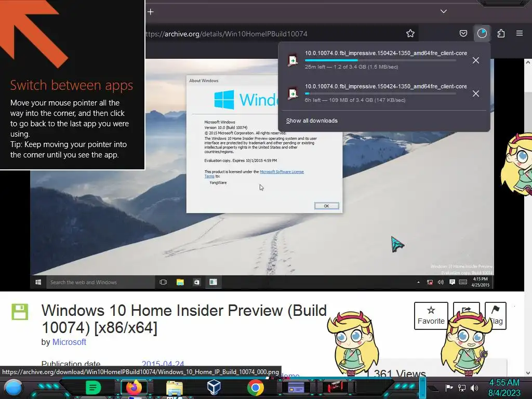532x399 pixels.
Task: Open File Explorer from the taskbar
Action: pyautogui.click(x=175, y=389)
